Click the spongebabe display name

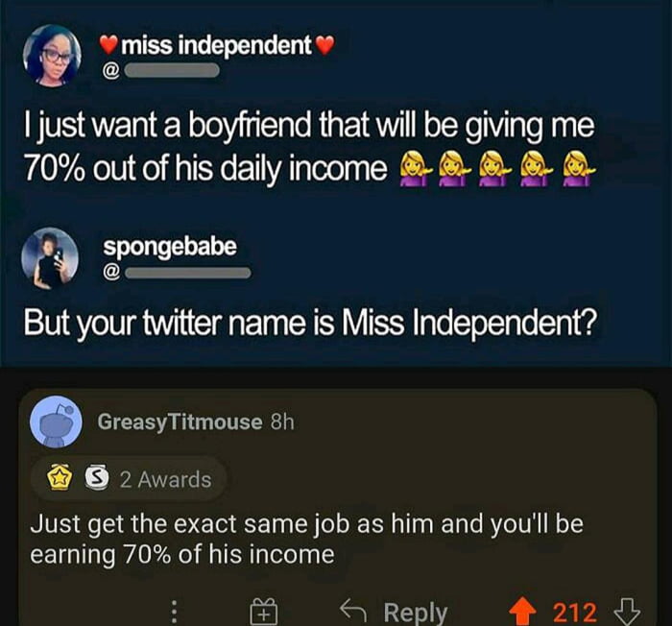[x=170, y=248]
